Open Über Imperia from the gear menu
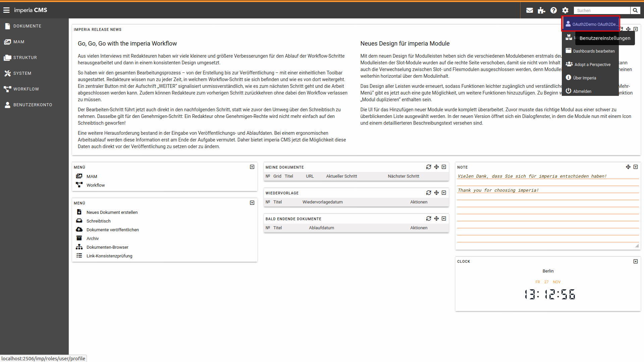The height and width of the screenshot is (362, 644). (590, 78)
